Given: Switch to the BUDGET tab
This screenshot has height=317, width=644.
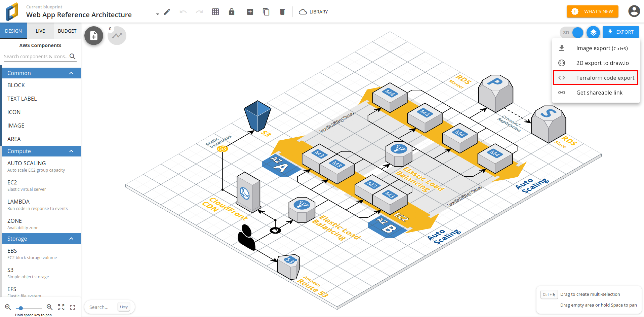Looking at the screenshot, I should [x=67, y=31].
